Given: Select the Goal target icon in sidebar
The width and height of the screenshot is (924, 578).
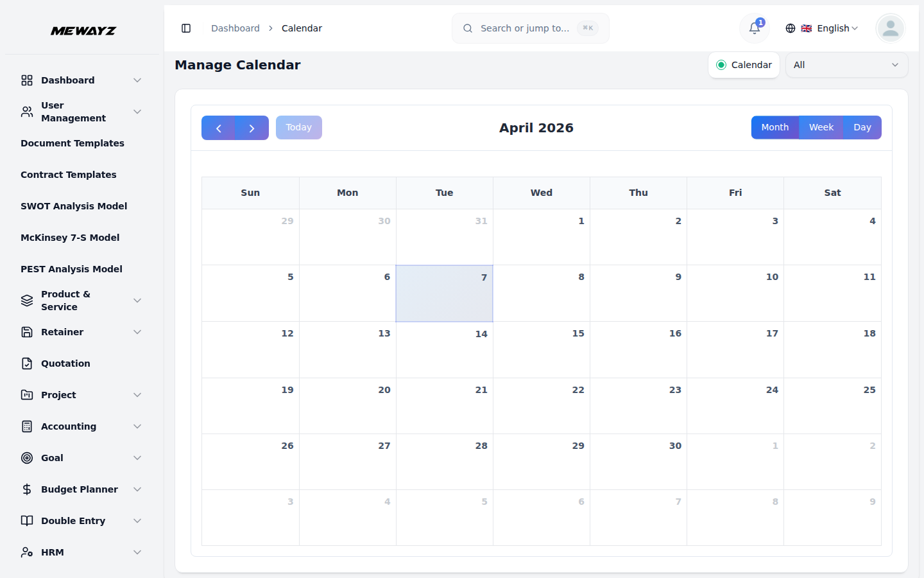Looking at the screenshot, I should tap(26, 457).
